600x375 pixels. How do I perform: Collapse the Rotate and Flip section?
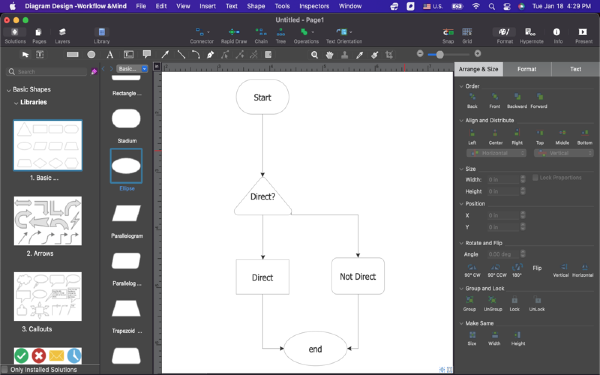tap(461, 243)
